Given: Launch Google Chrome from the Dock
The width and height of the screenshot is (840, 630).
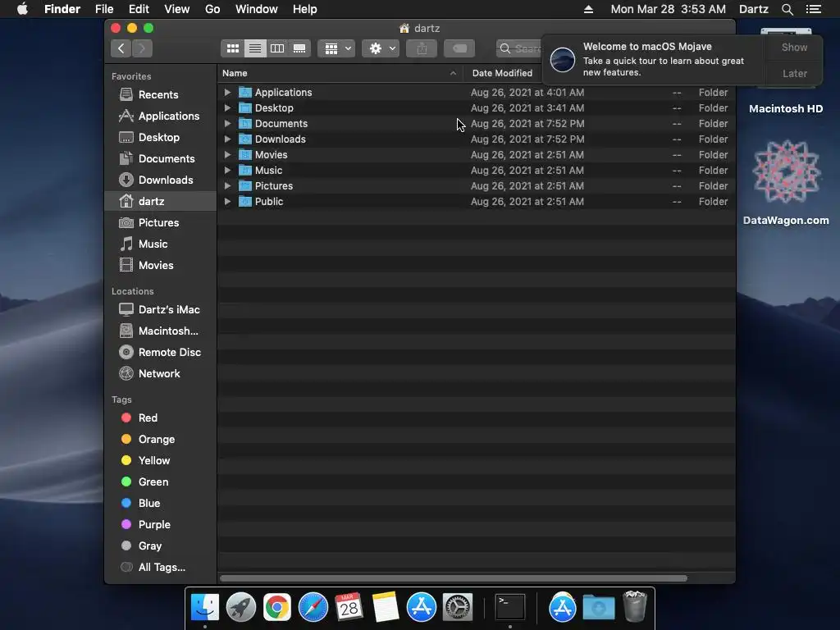Looking at the screenshot, I should [x=277, y=608].
